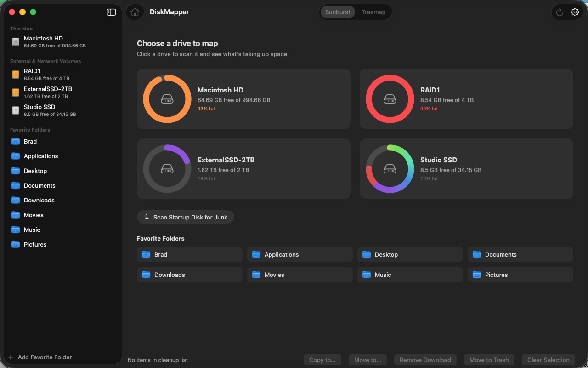Open Applications favorite folder tile
Viewport: 588px width, 368px height.
pyautogui.click(x=300, y=254)
